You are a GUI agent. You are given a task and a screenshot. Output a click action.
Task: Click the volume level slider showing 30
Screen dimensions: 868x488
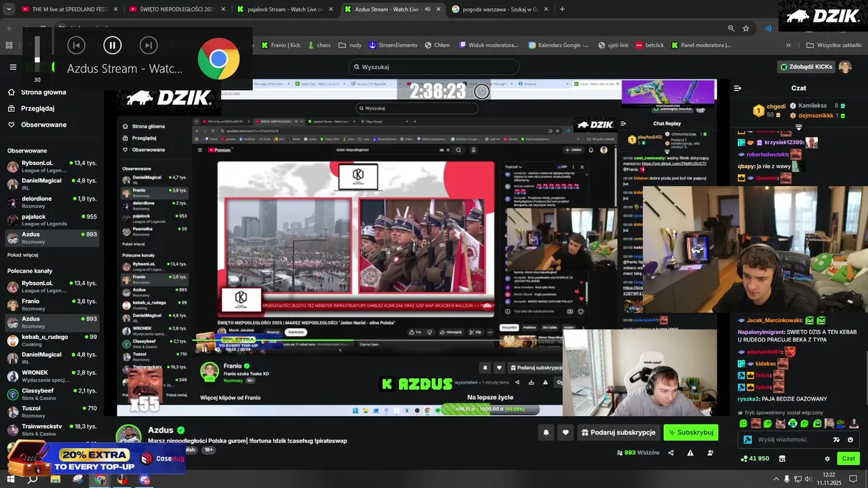coord(37,54)
